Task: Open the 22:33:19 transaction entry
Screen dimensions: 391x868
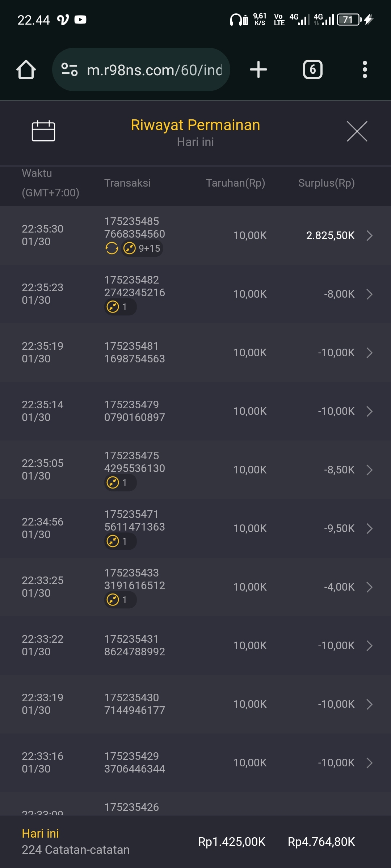Action: (195, 704)
